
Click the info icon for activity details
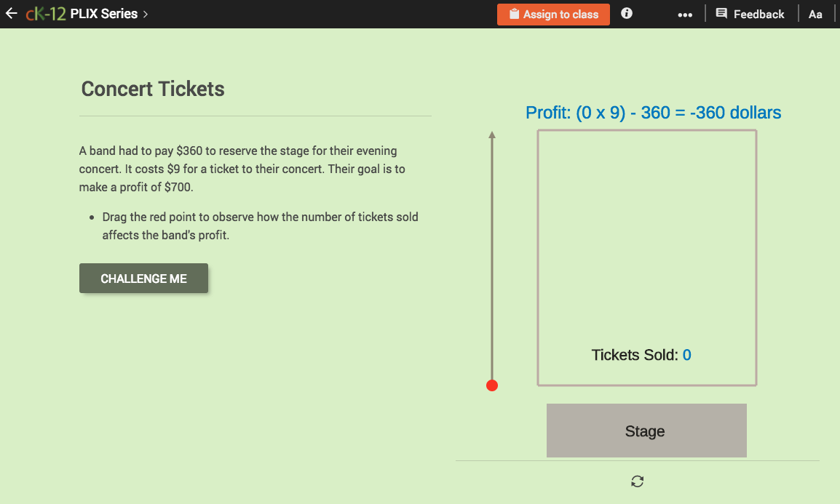[x=626, y=13]
